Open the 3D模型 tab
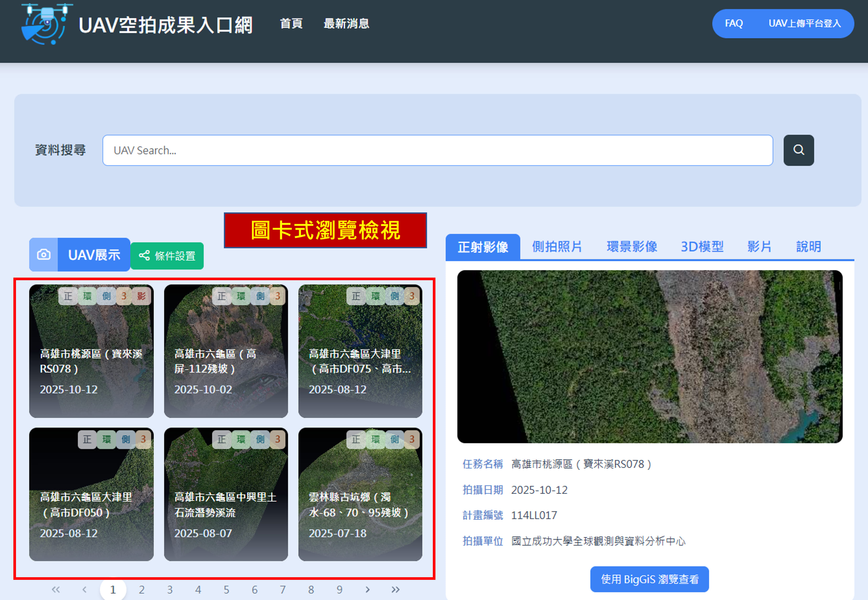 click(x=702, y=247)
